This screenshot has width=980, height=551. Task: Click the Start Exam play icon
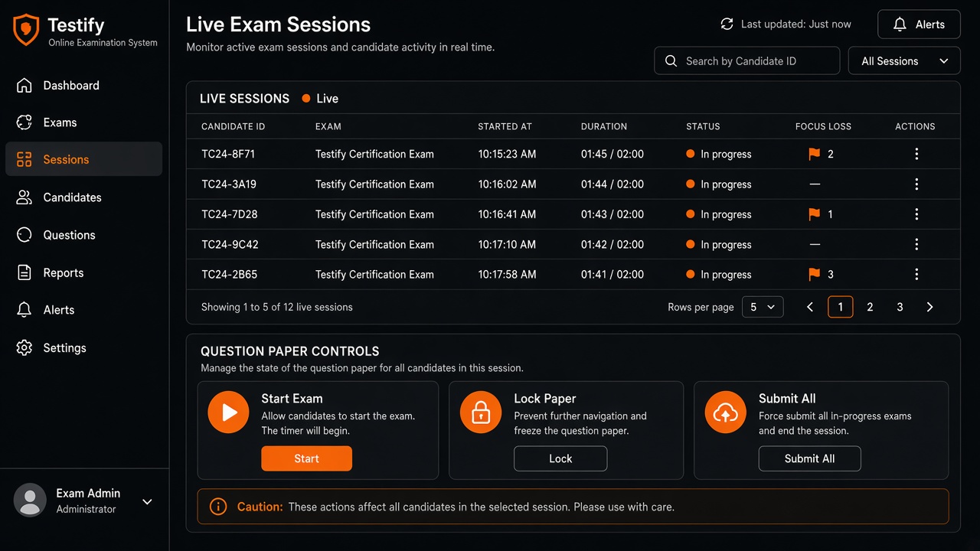coord(228,412)
